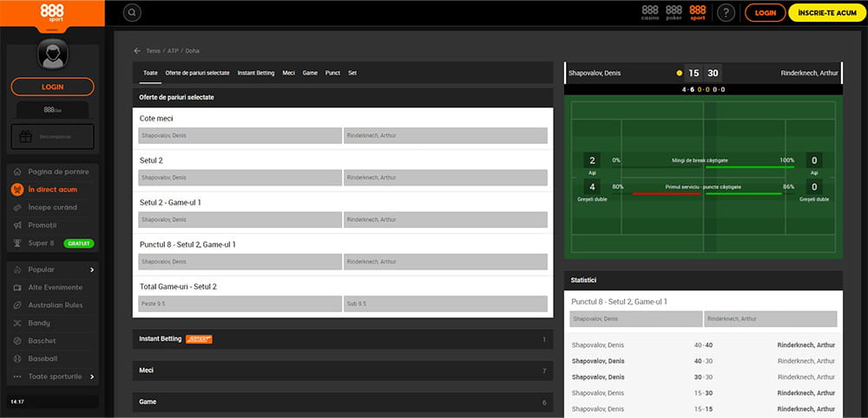Select the Instant Betting tab

pyautogui.click(x=256, y=73)
